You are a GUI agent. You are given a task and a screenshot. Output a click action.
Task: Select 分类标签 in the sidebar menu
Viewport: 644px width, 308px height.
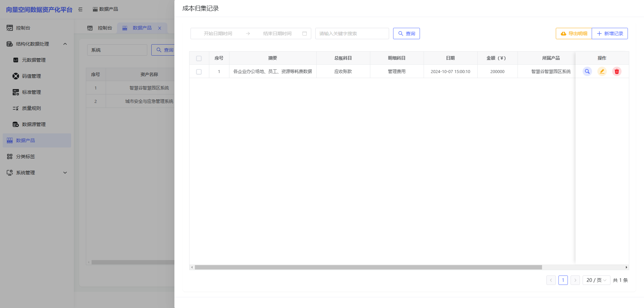point(25,157)
